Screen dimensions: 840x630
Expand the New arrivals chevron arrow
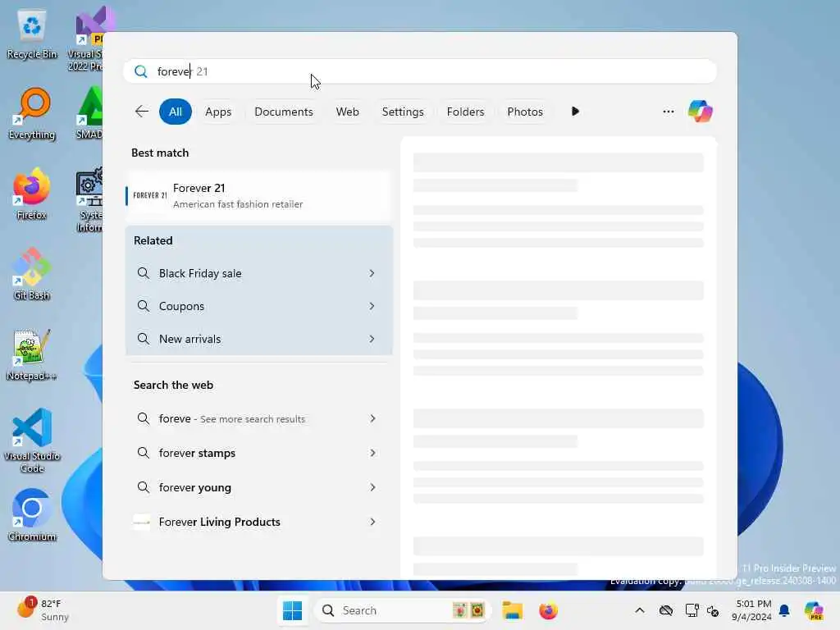point(372,339)
